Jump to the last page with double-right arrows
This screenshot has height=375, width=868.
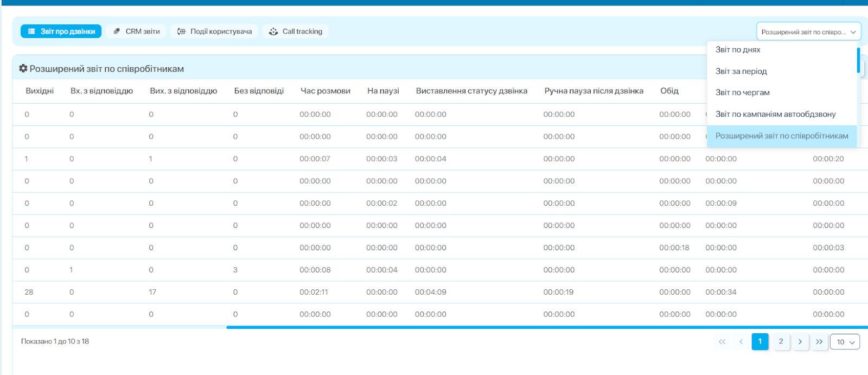click(x=819, y=342)
